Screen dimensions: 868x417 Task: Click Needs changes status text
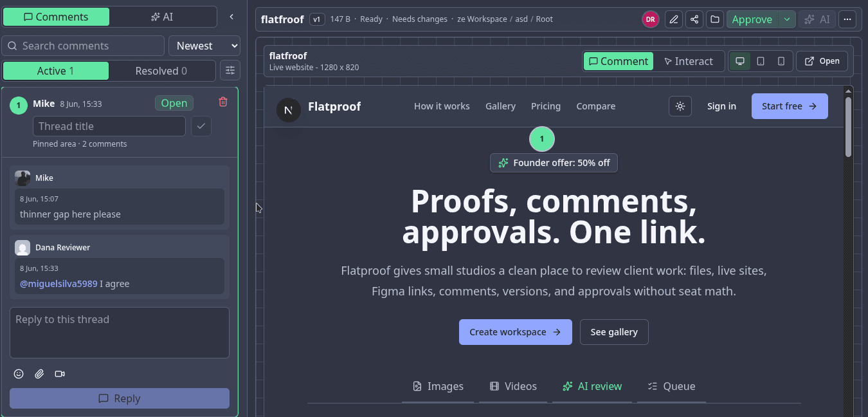(419, 19)
